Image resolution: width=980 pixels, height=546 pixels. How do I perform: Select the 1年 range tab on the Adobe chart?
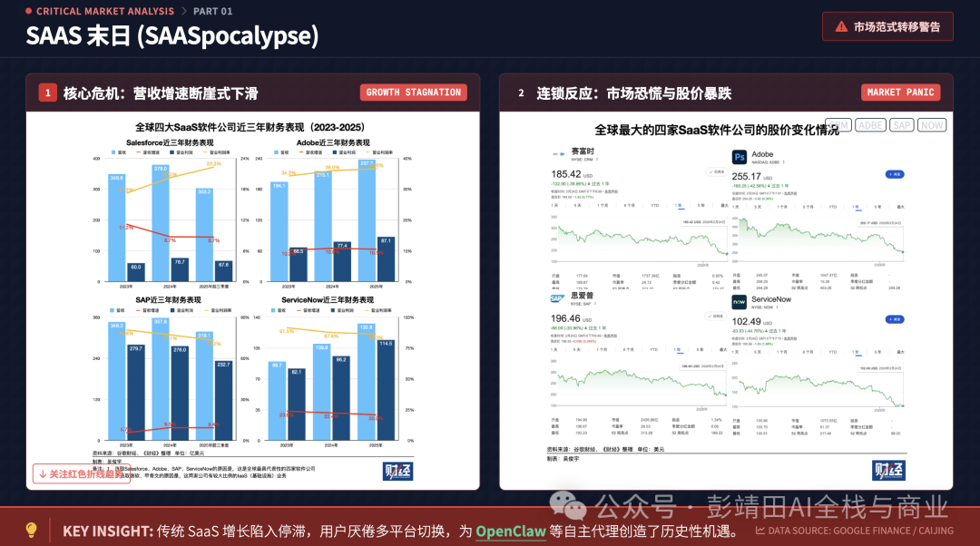click(x=857, y=206)
